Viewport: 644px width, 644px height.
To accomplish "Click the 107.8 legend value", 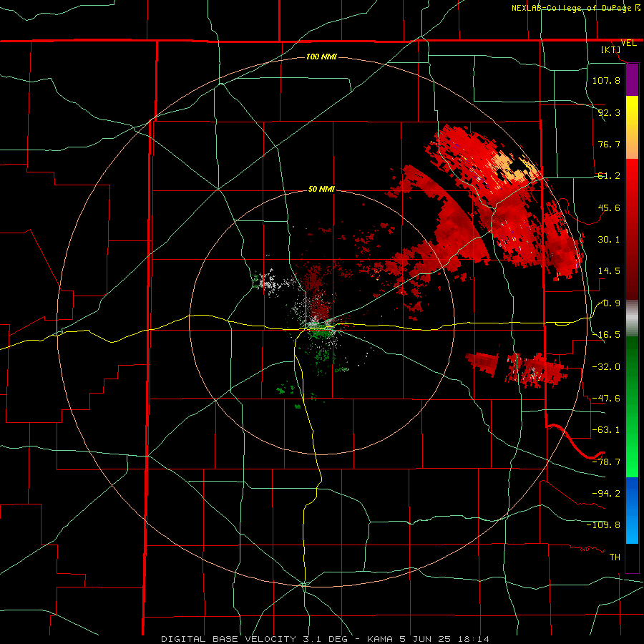I will pos(606,80).
